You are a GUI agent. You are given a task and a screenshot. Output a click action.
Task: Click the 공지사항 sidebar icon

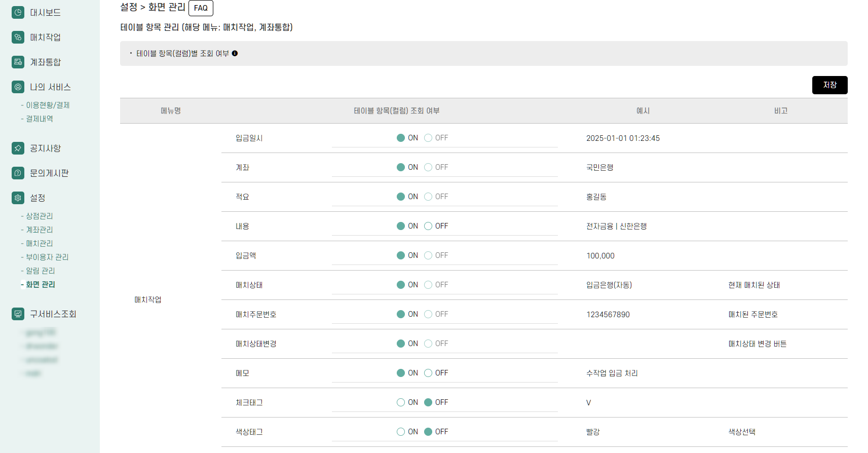(18, 148)
